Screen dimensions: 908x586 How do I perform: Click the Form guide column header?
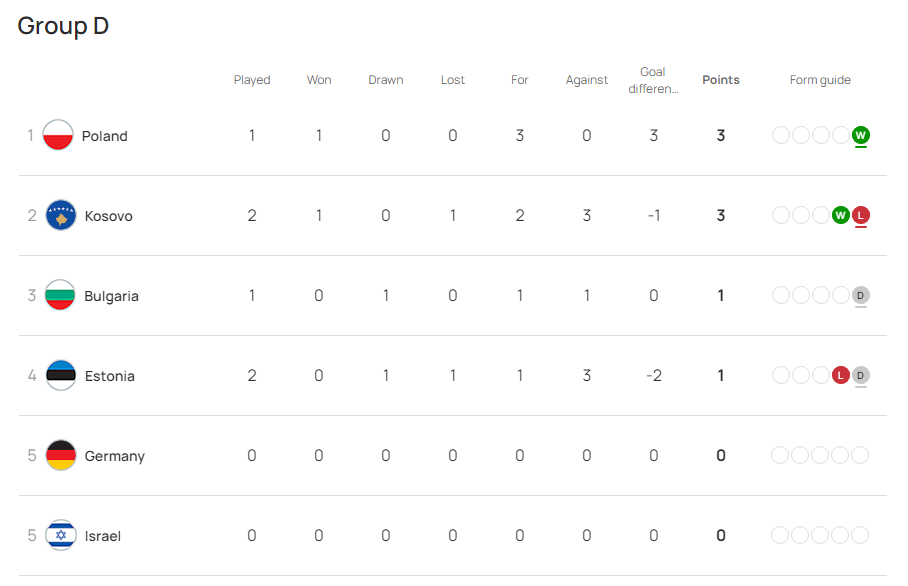coord(820,80)
